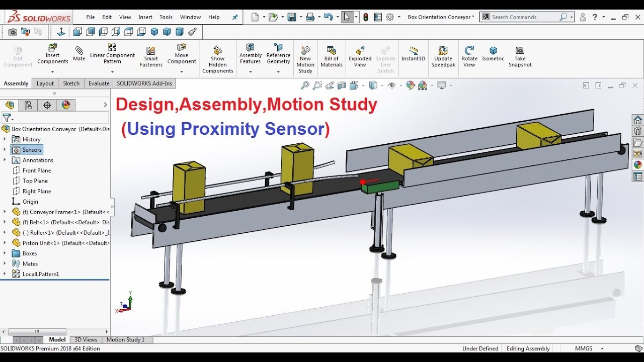Open the Help question mark icon
The height and width of the screenshot is (362, 644).
595,17
